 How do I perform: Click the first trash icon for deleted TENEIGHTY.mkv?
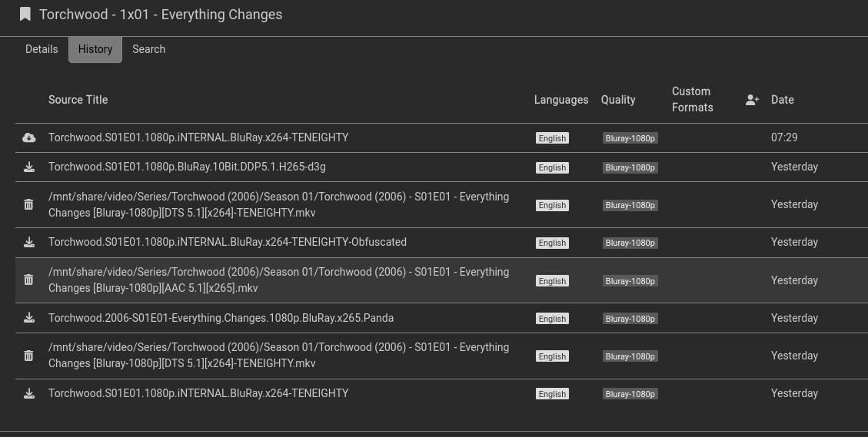tap(28, 205)
